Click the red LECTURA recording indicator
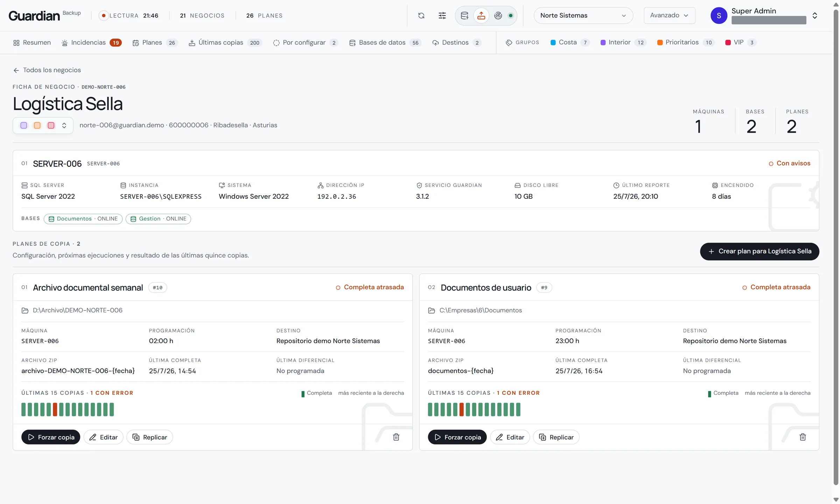This screenshot has width=840, height=504. click(103, 15)
